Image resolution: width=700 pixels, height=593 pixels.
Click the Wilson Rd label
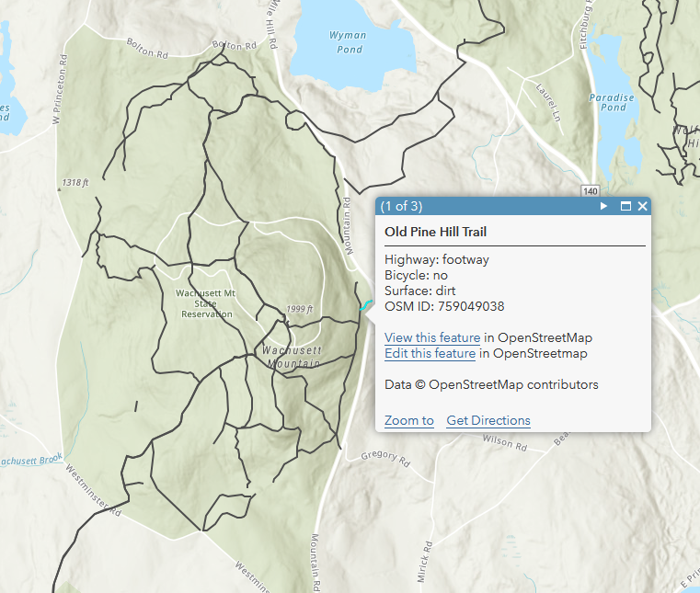click(x=505, y=442)
